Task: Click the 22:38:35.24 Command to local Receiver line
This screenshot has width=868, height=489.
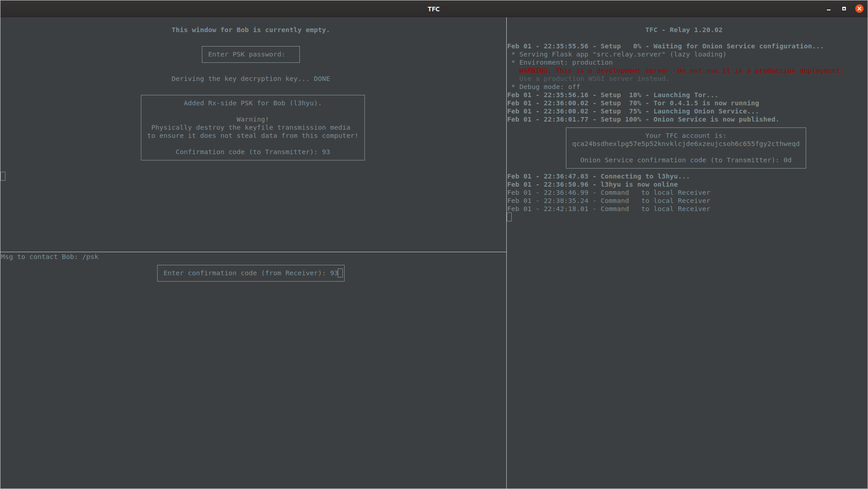Action: (608, 201)
